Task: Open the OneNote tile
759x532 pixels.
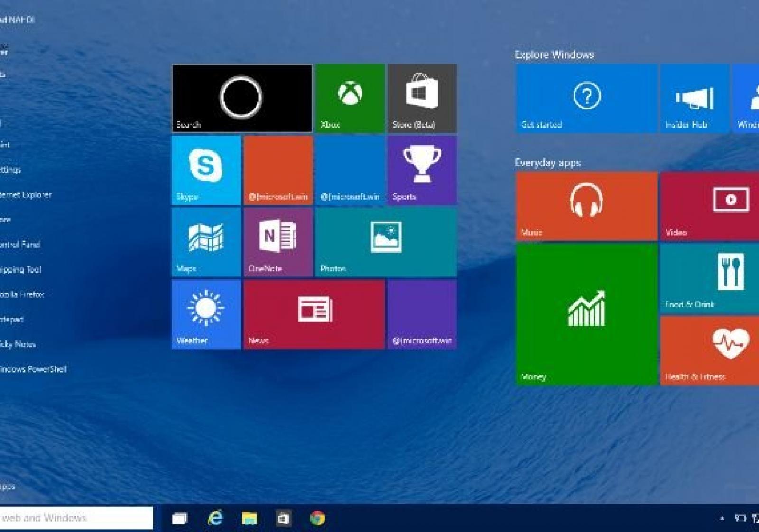Action: [278, 242]
